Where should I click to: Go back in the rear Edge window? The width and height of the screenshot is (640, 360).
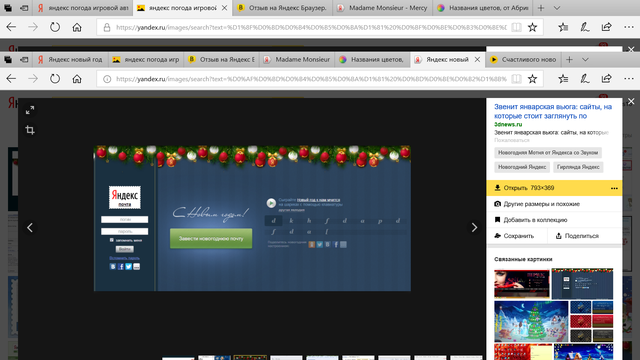[11, 27]
